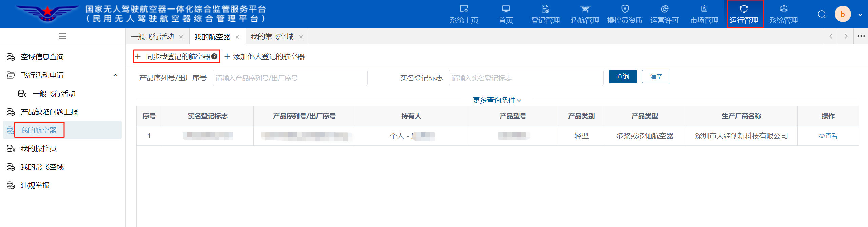Viewport: 868px width, 227px height.
Task: Switch to the 我的常飞空域 tab
Action: coord(272,37)
